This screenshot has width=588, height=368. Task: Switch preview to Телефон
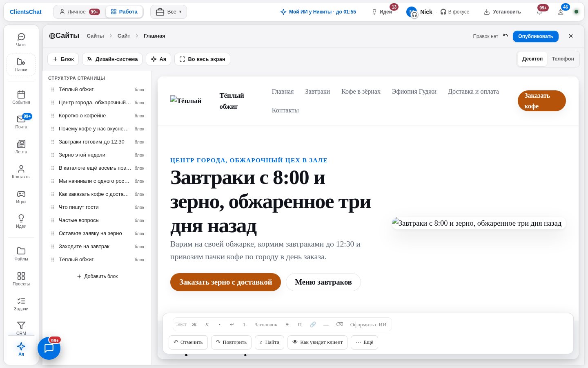click(563, 59)
